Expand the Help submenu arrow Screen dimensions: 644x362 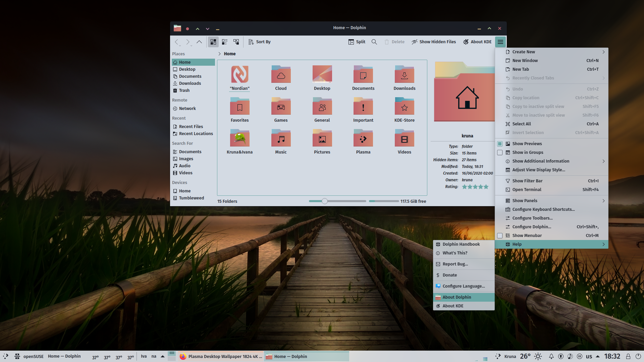pyautogui.click(x=603, y=244)
